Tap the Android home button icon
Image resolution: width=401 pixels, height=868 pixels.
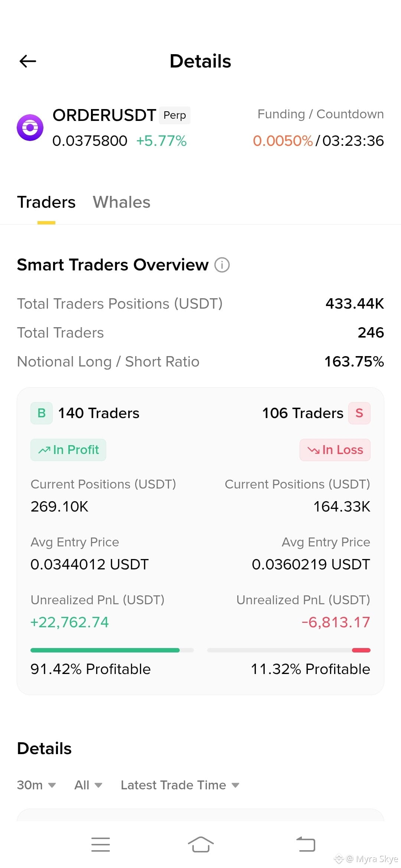pos(200,844)
